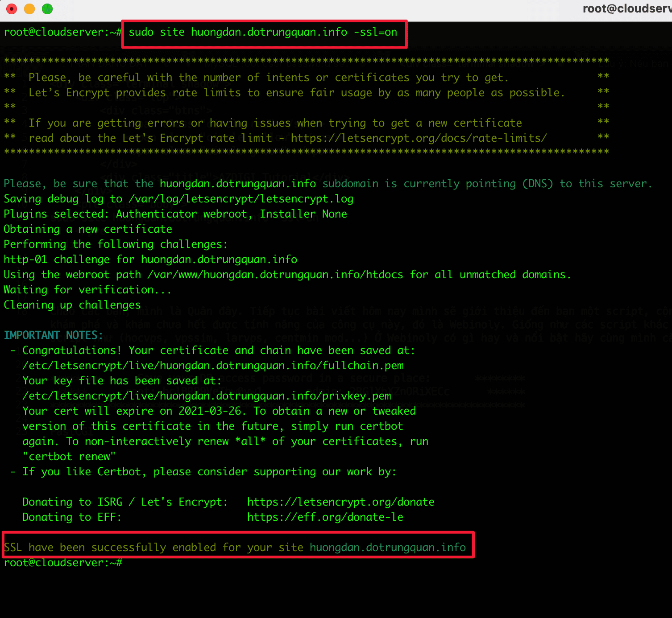
Task: Open the eff.org/donate-le link
Action: click(x=325, y=517)
